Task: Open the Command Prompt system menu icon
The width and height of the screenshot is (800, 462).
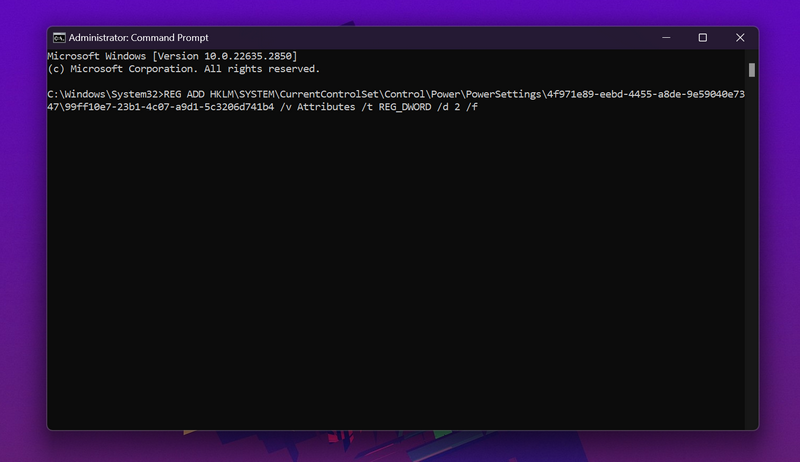Action: pyautogui.click(x=59, y=38)
